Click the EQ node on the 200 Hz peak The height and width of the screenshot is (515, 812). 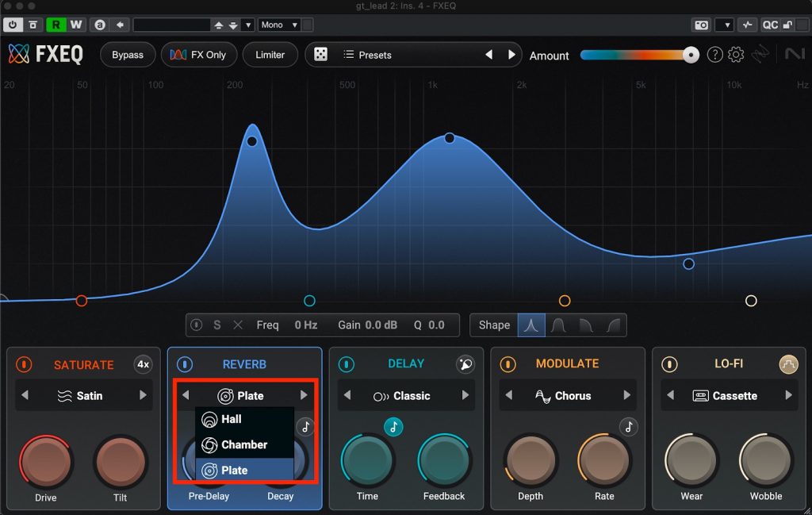[x=251, y=141]
